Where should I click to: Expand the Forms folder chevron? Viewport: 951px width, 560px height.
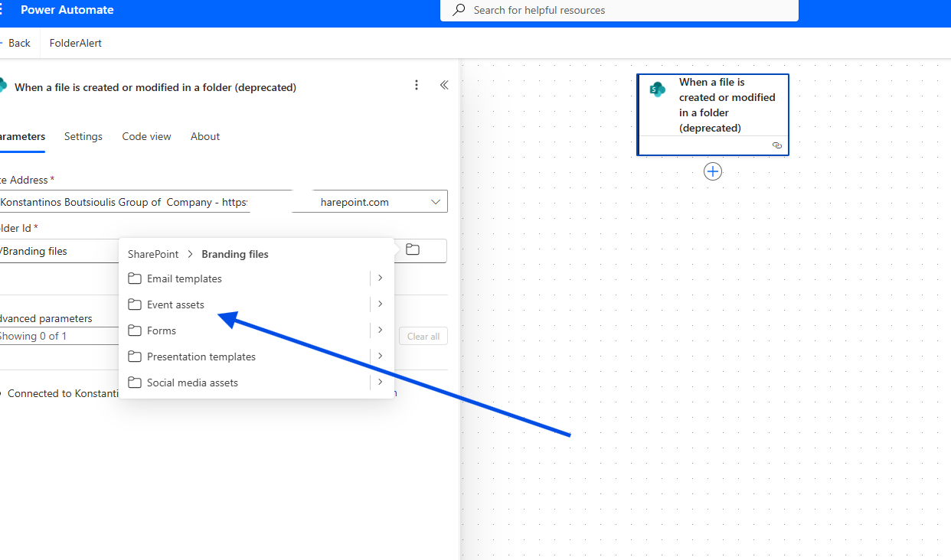(380, 330)
